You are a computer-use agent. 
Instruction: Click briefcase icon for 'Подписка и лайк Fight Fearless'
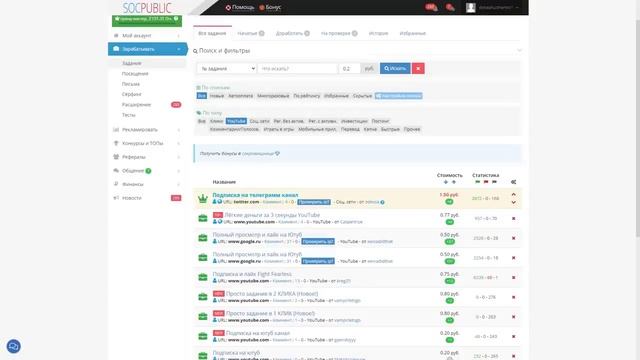(x=203, y=277)
